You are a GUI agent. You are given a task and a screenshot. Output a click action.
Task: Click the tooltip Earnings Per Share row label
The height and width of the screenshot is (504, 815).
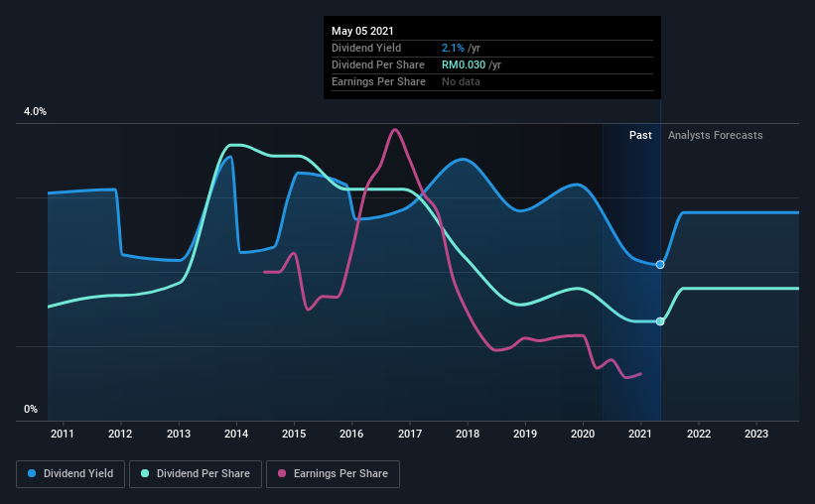tap(378, 81)
